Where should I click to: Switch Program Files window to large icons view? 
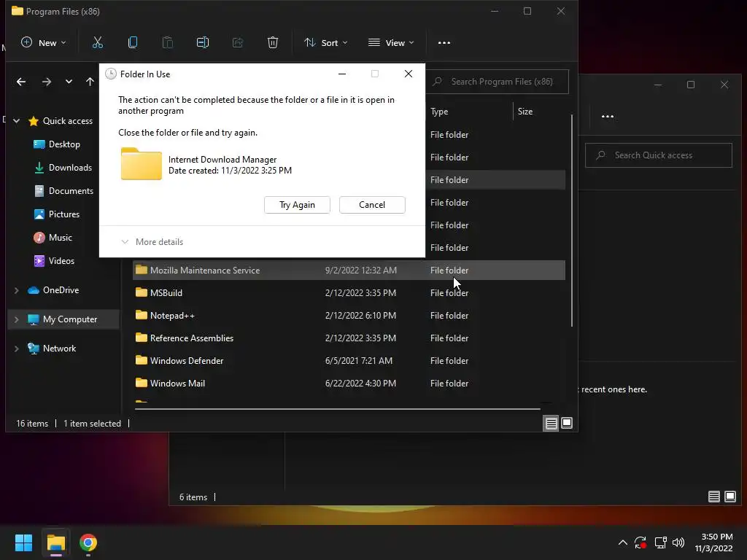(x=567, y=423)
